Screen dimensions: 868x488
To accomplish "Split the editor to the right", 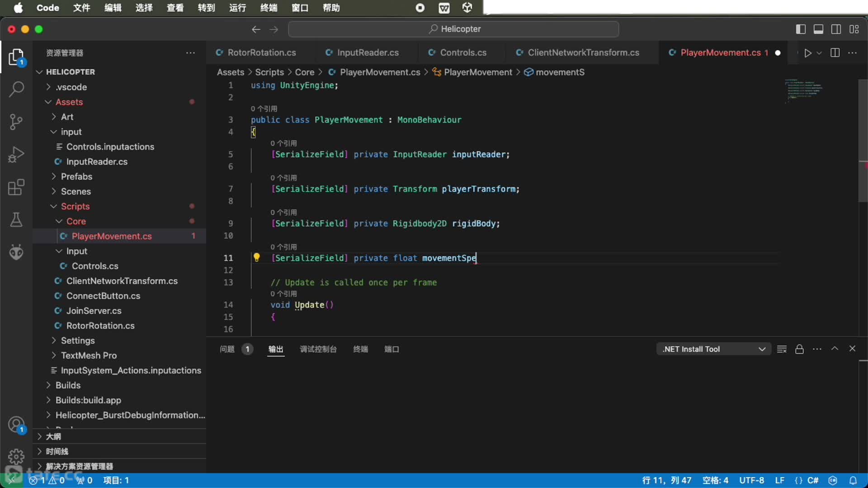I will click(x=835, y=53).
